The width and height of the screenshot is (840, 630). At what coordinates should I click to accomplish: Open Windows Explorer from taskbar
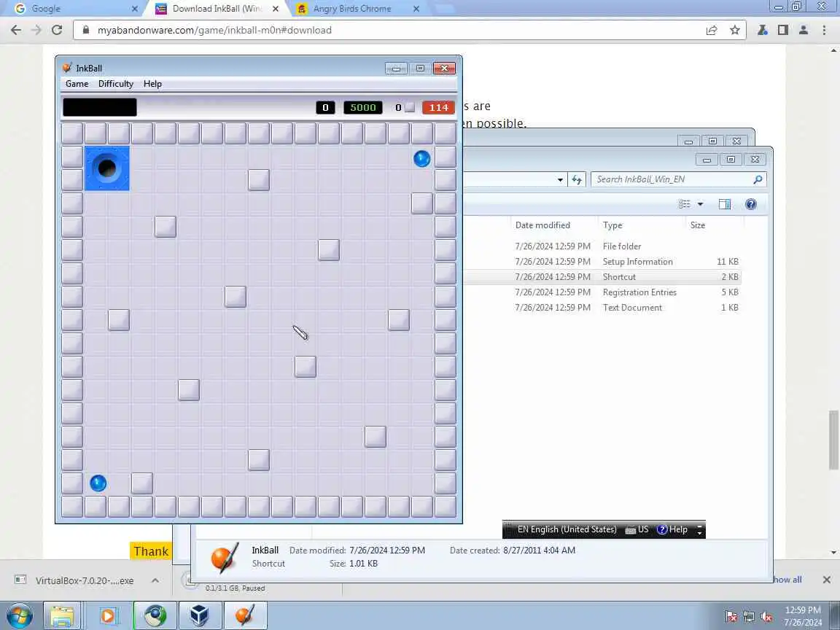click(x=62, y=615)
